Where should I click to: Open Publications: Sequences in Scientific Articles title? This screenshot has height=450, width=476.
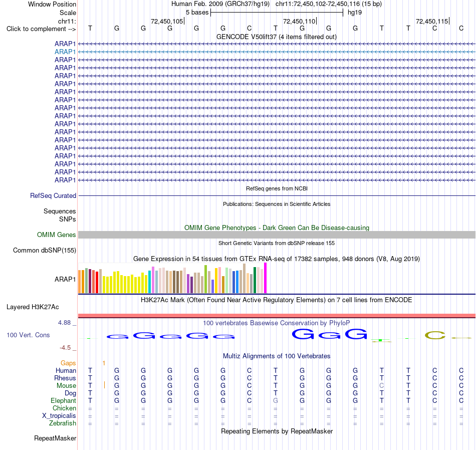(277, 204)
